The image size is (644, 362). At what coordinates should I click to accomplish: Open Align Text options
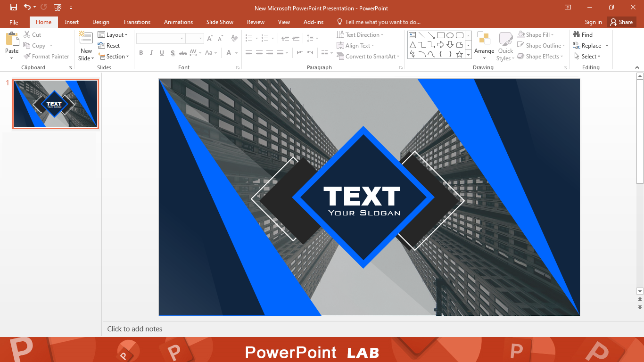355,46
